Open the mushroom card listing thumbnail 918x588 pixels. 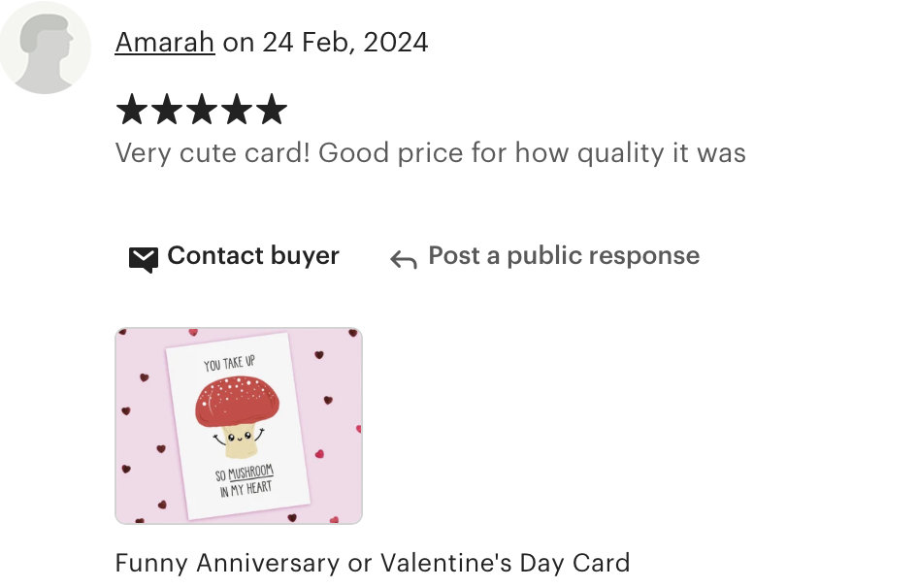pyautogui.click(x=239, y=426)
